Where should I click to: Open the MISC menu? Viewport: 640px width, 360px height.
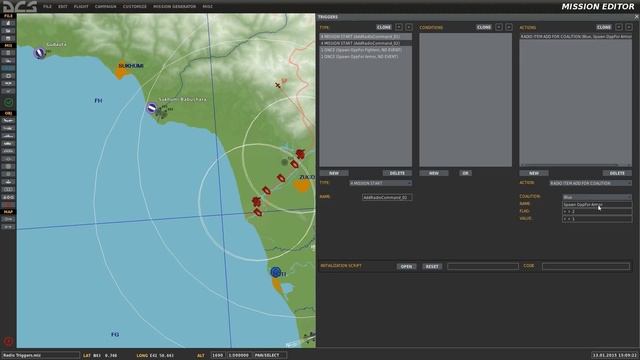(207, 7)
